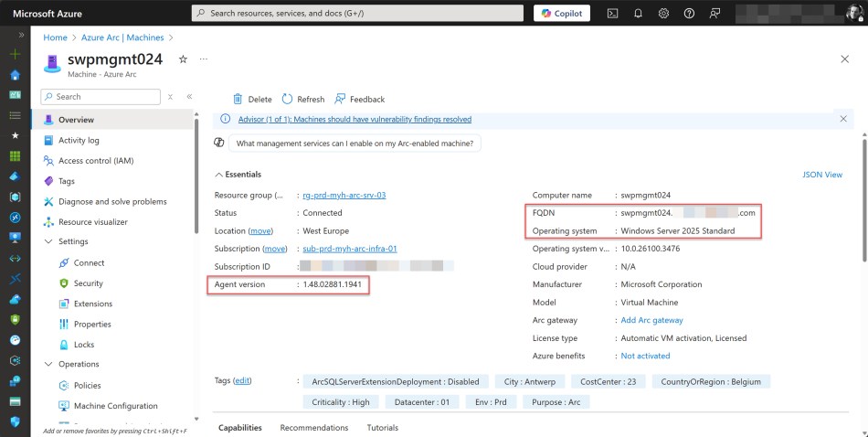Click the Delete toolbar button

[252, 99]
